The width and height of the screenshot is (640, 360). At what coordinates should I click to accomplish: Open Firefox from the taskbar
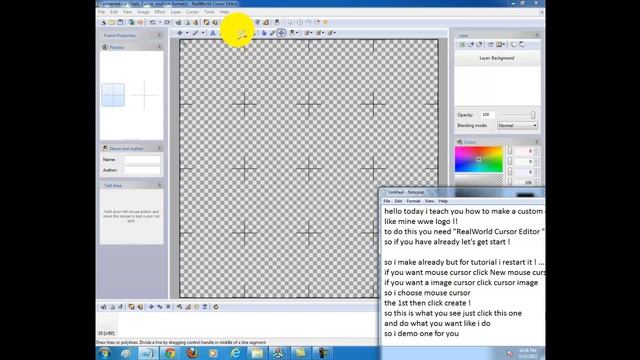192,353
